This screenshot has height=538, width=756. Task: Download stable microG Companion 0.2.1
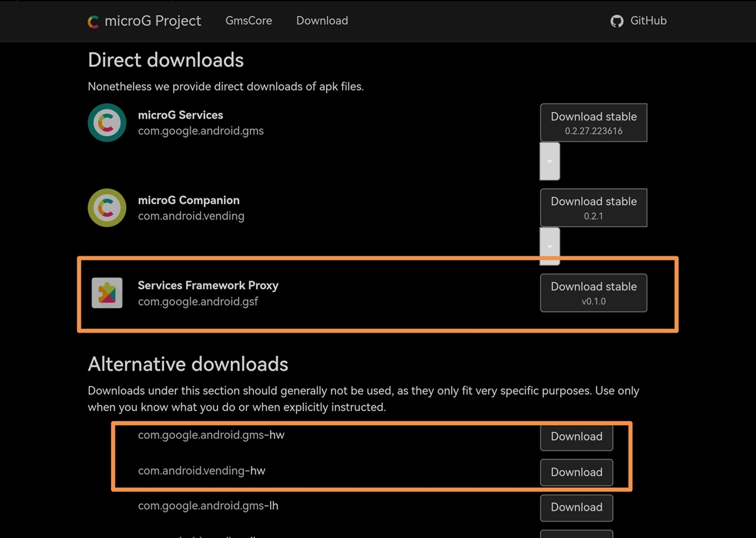click(x=594, y=208)
